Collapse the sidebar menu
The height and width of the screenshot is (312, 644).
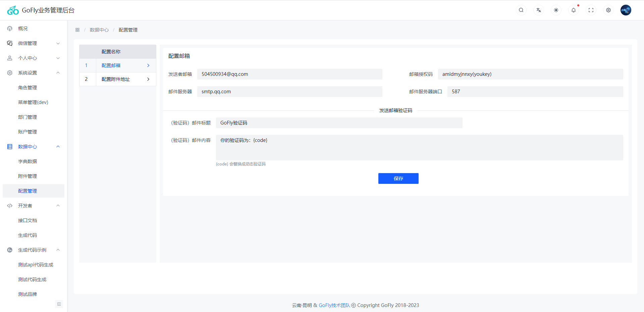click(x=59, y=304)
